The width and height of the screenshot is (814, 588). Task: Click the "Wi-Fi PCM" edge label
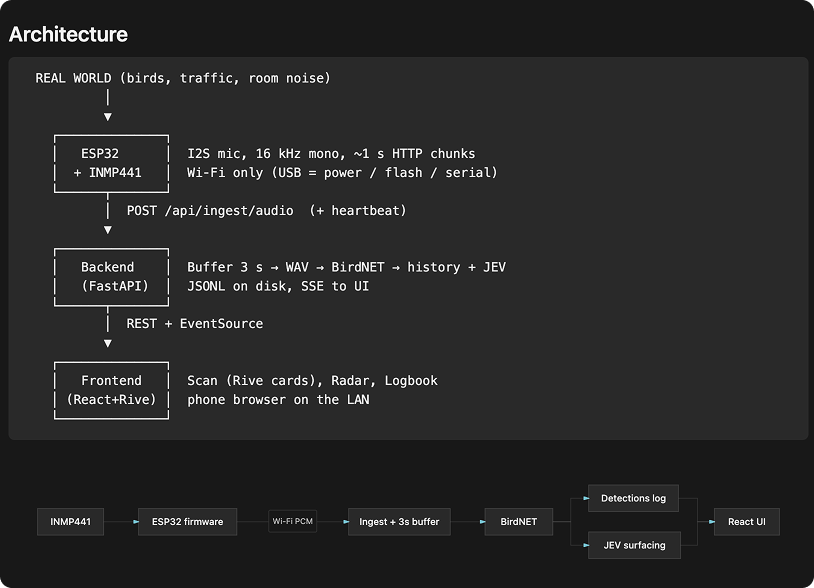[293, 521]
